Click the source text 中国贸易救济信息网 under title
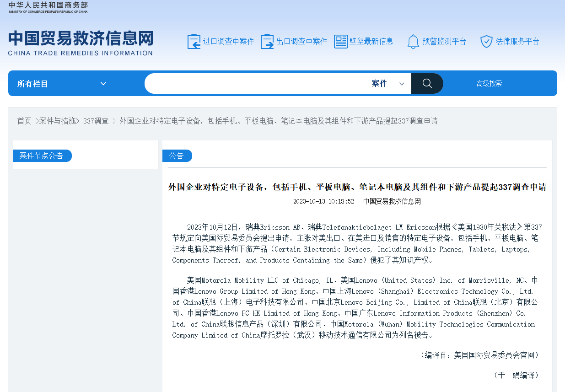Viewport: 565px width, 392px height. click(392, 201)
